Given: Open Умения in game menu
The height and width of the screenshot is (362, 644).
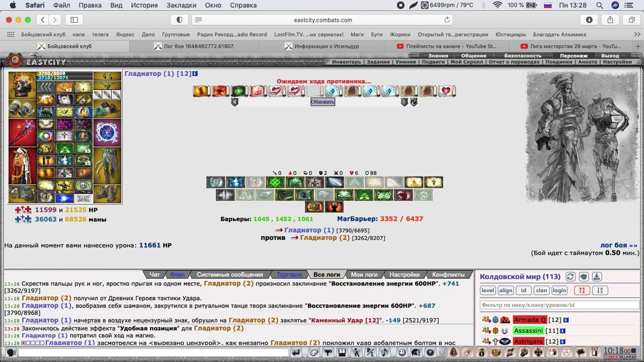Looking at the screenshot, I should pyautogui.click(x=406, y=62).
